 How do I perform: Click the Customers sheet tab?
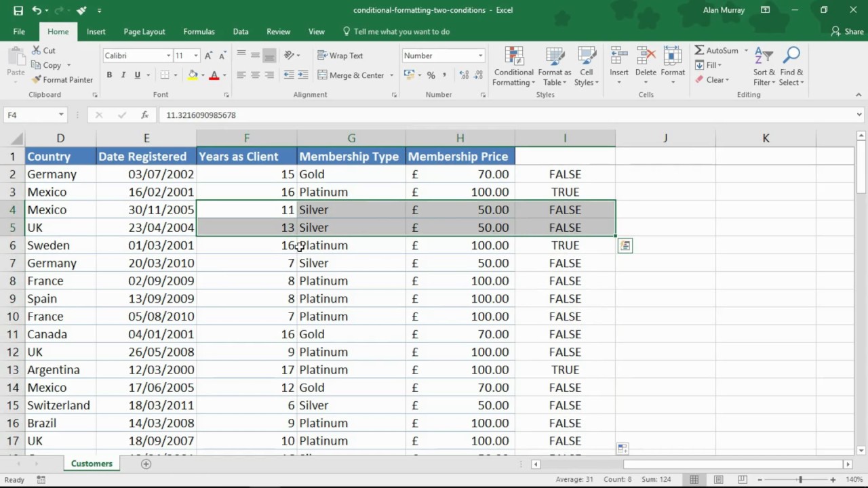[91, 464]
